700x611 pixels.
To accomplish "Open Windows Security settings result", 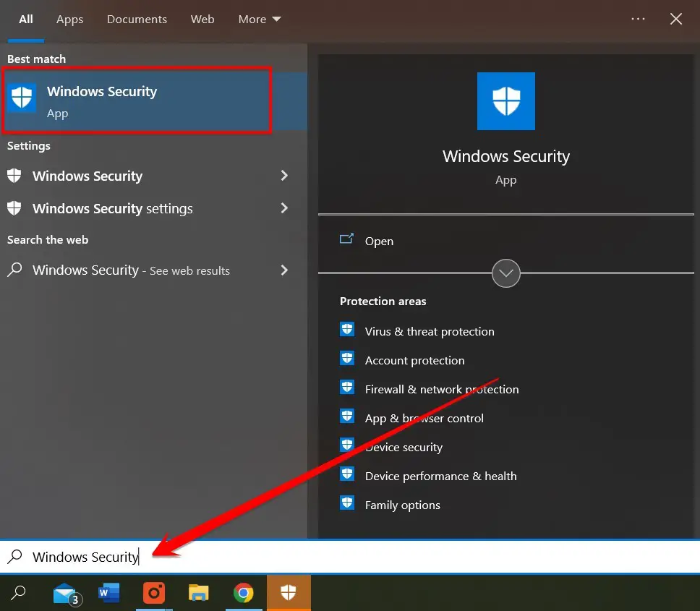I will (153, 208).
